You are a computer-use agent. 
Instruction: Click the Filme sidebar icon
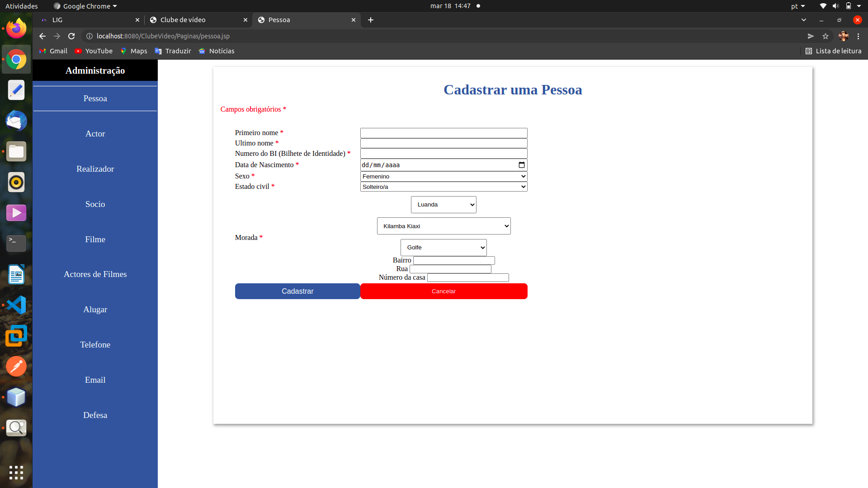(95, 239)
